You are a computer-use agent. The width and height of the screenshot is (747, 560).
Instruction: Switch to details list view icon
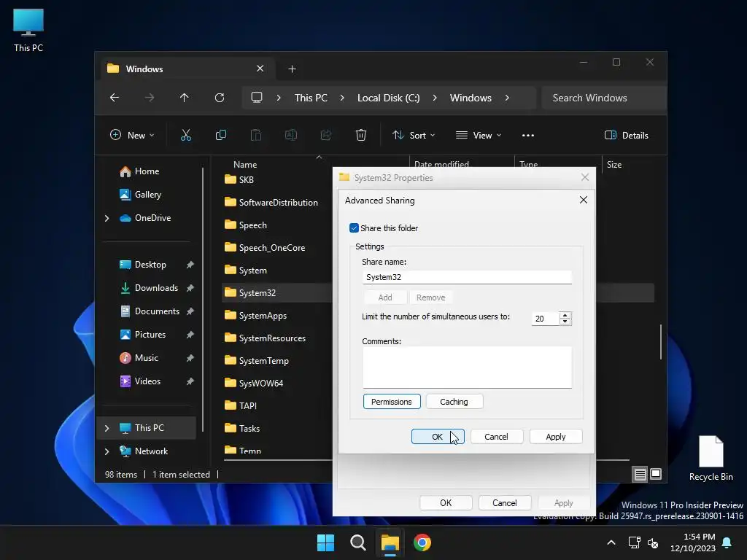coord(640,474)
